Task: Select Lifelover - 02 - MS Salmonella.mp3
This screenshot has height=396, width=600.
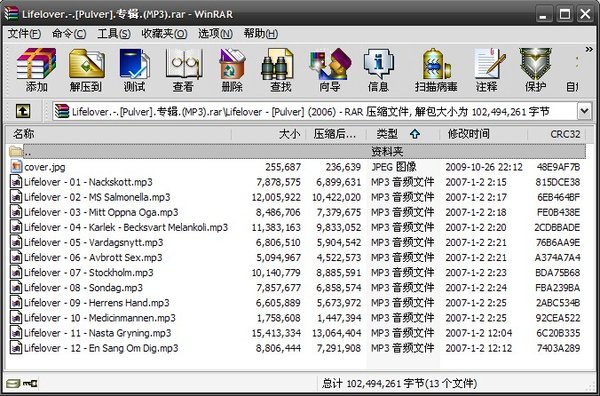Action: (x=297, y=197)
